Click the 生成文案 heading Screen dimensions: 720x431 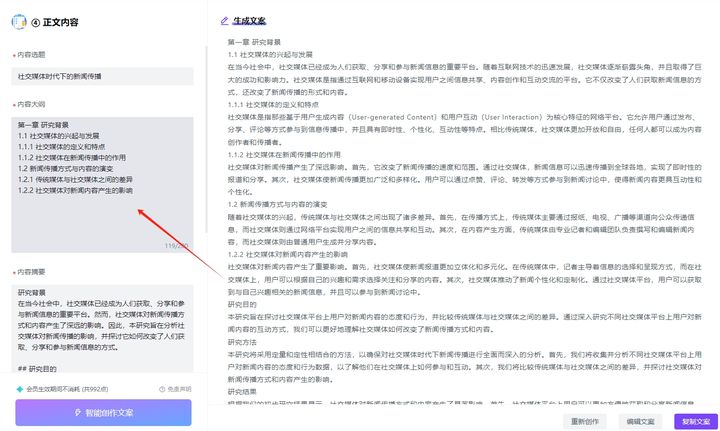(249, 21)
